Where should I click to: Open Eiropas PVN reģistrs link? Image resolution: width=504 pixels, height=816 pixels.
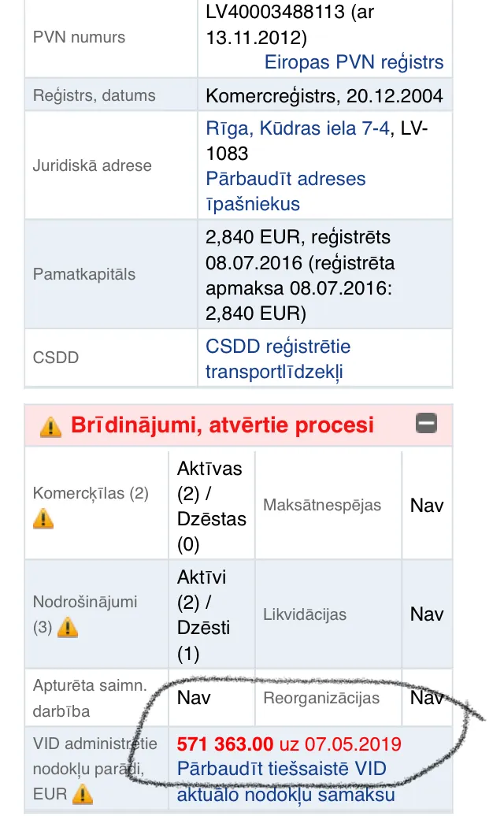[x=354, y=62]
